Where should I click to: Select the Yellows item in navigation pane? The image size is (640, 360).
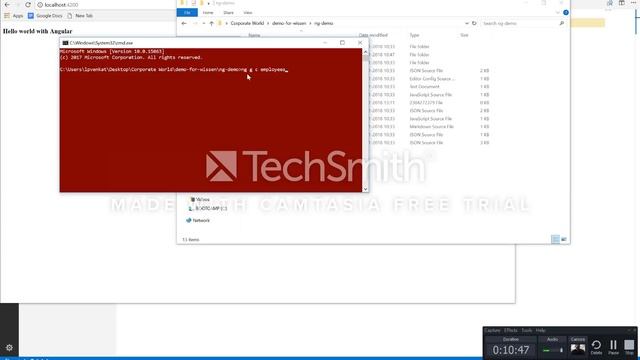tap(200, 200)
